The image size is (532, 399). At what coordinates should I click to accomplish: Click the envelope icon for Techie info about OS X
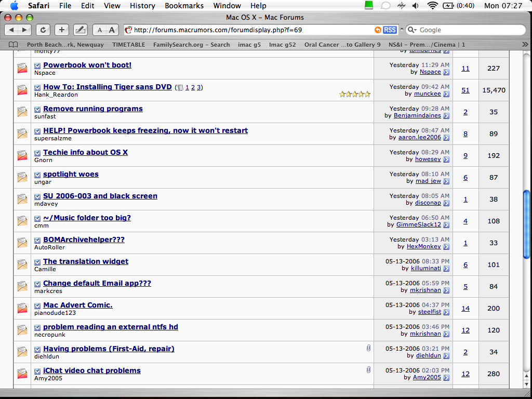click(x=22, y=155)
